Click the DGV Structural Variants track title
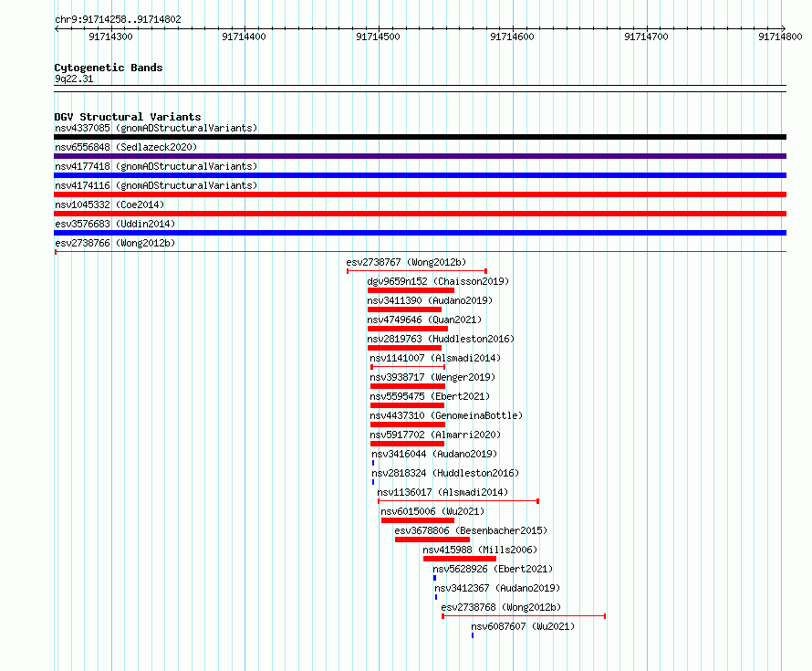Screen dimensions: 812x671 click(128, 117)
